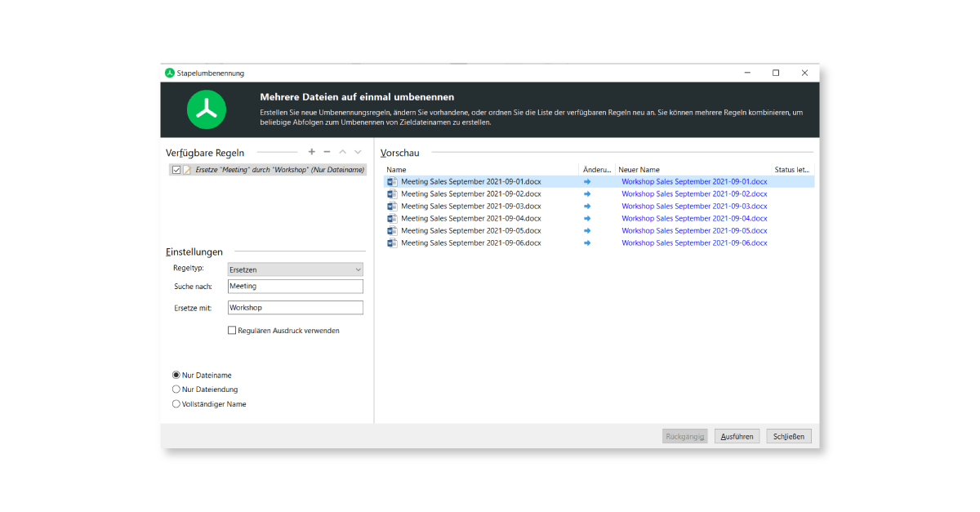Click Word icon of file 2021-09-02.docx

pyautogui.click(x=392, y=194)
